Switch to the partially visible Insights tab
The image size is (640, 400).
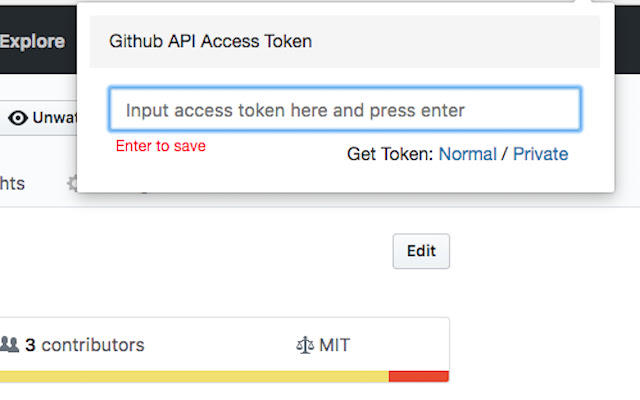pyautogui.click(x=12, y=183)
